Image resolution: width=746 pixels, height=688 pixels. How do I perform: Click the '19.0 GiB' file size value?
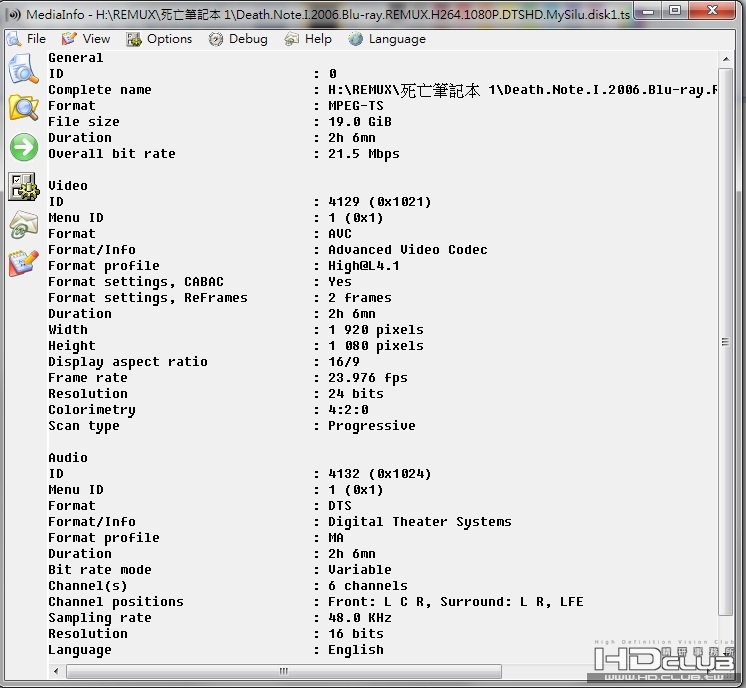[360, 122]
